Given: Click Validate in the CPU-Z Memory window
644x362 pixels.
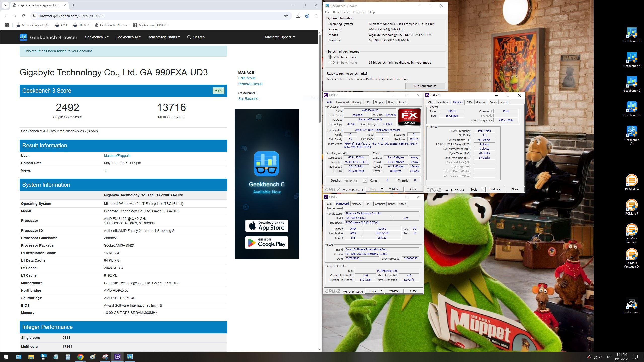Looking at the screenshot, I should tap(495, 189).
